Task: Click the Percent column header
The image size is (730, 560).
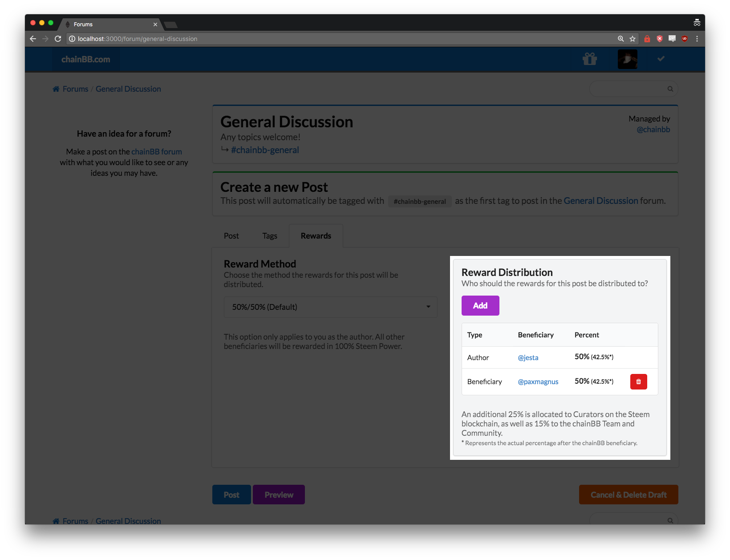Action: [x=587, y=335]
